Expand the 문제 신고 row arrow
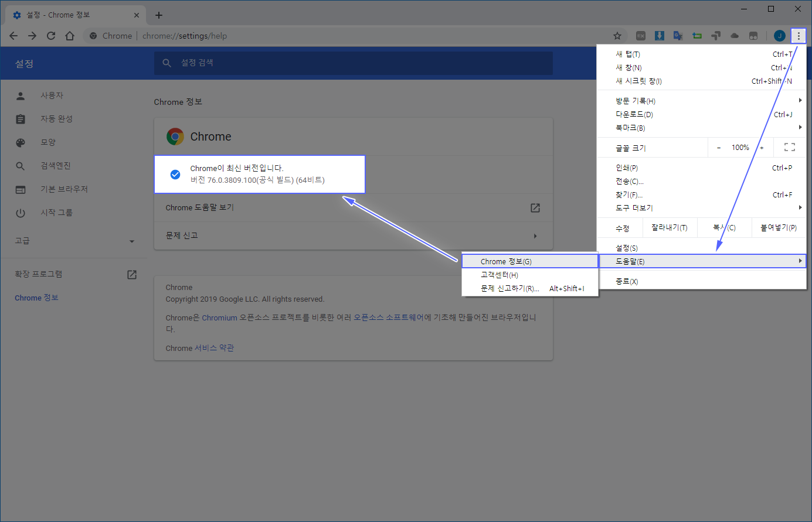This screenshot has width=812, height=522. (x=535, y=236)
